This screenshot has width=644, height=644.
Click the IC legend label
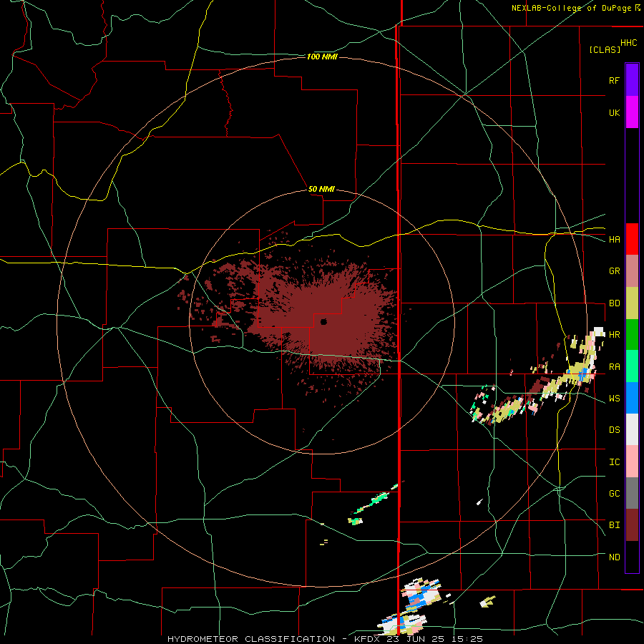coord(614,462)
